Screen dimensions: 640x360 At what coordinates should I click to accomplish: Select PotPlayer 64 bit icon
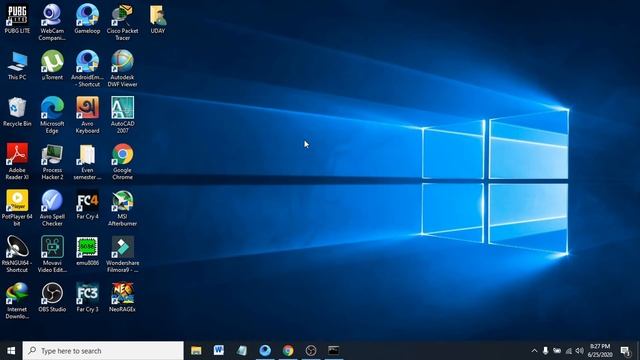(x=17, y=208)
